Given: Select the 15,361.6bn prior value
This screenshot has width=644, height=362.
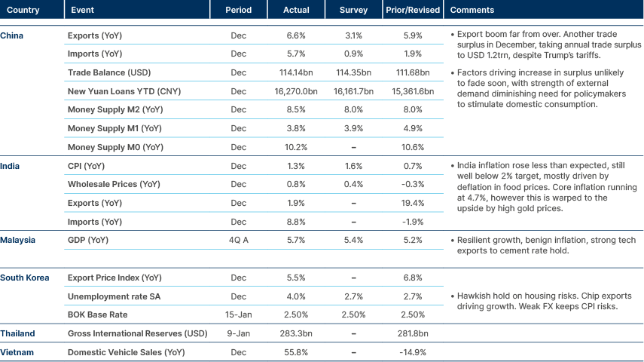Looking at the screenshot, I should coord(413,91).
